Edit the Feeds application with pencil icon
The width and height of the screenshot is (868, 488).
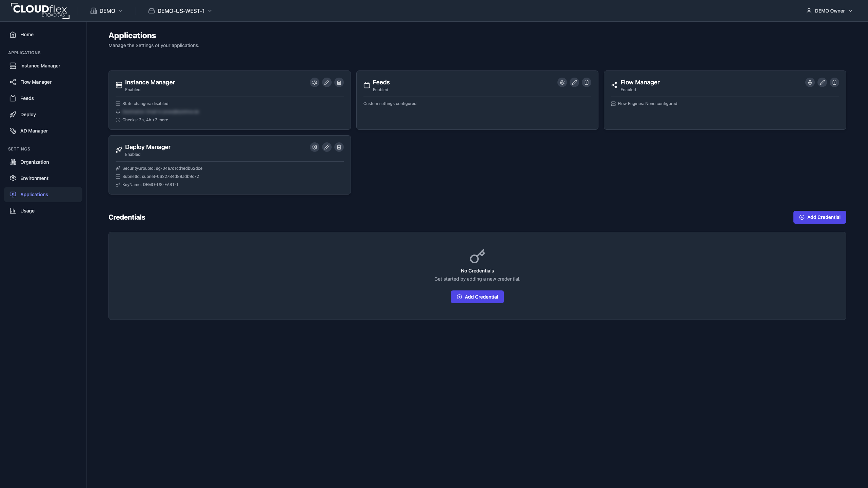[574, 82]
